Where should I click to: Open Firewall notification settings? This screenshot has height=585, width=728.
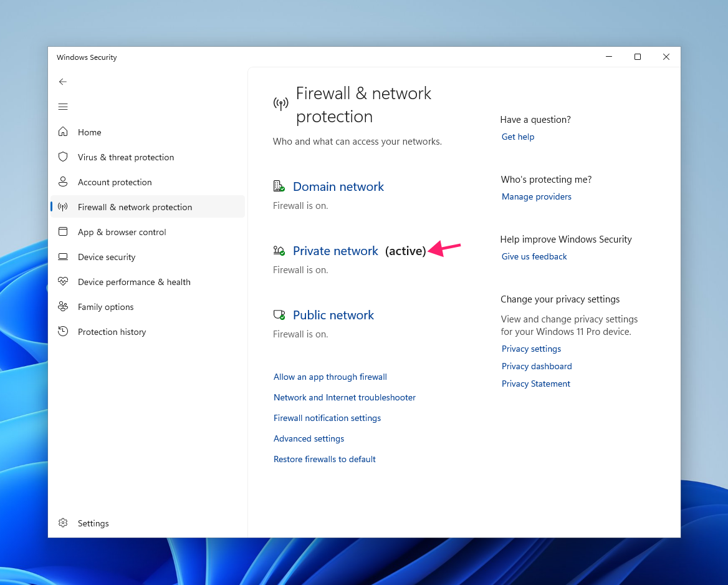(327, 418)
